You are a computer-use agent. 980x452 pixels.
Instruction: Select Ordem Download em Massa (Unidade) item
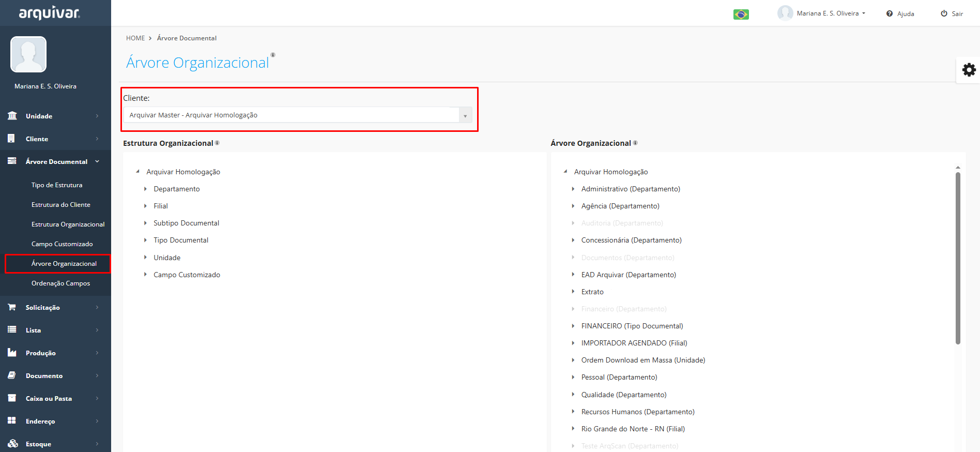(x=643, y=360)
